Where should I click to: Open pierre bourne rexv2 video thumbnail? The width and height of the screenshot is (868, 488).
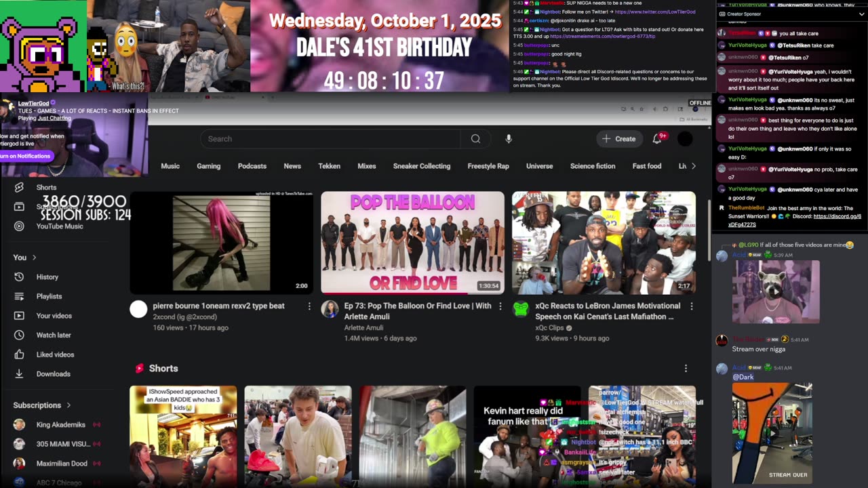(221, 243)
